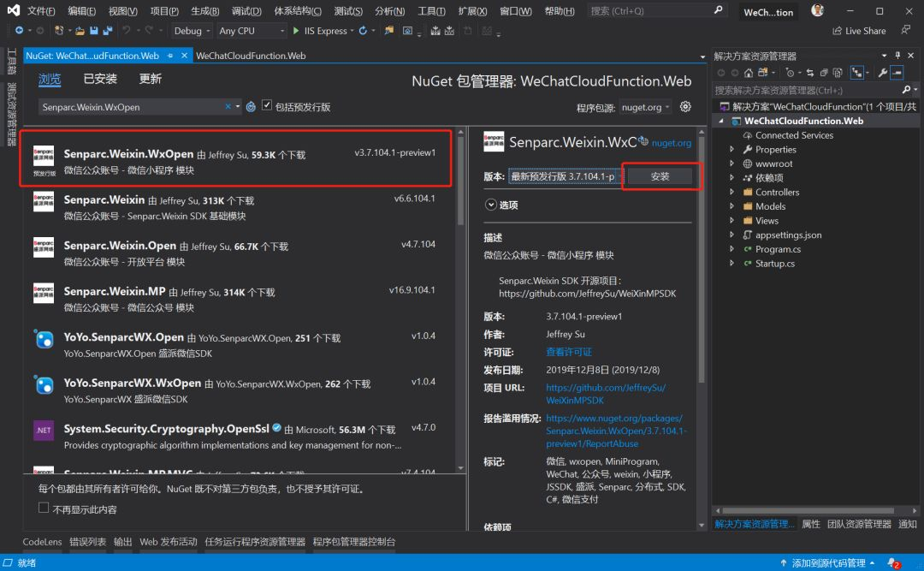924x571 pixels.
Task: Open Solution Explorer properties wrench icon
Action: (882, 73)
